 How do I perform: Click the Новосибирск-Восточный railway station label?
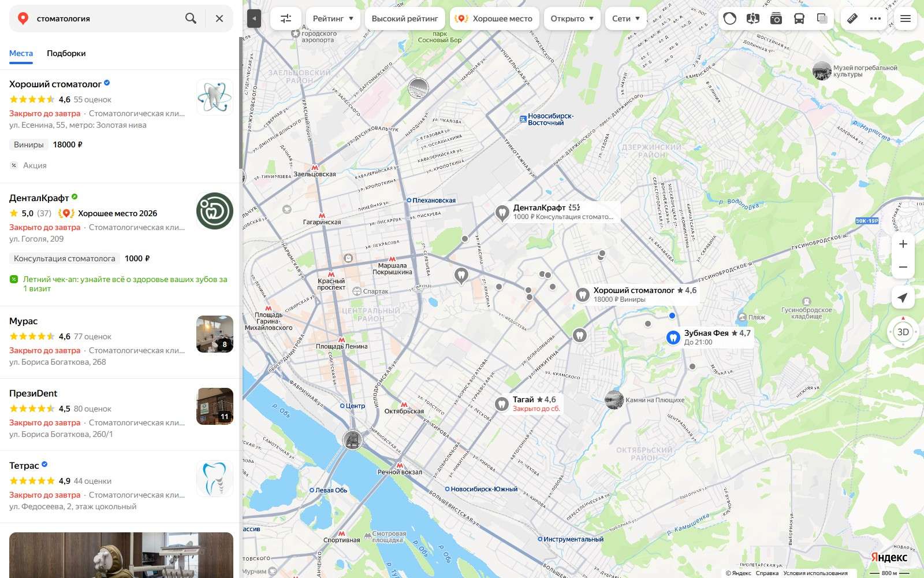point(550,119)
